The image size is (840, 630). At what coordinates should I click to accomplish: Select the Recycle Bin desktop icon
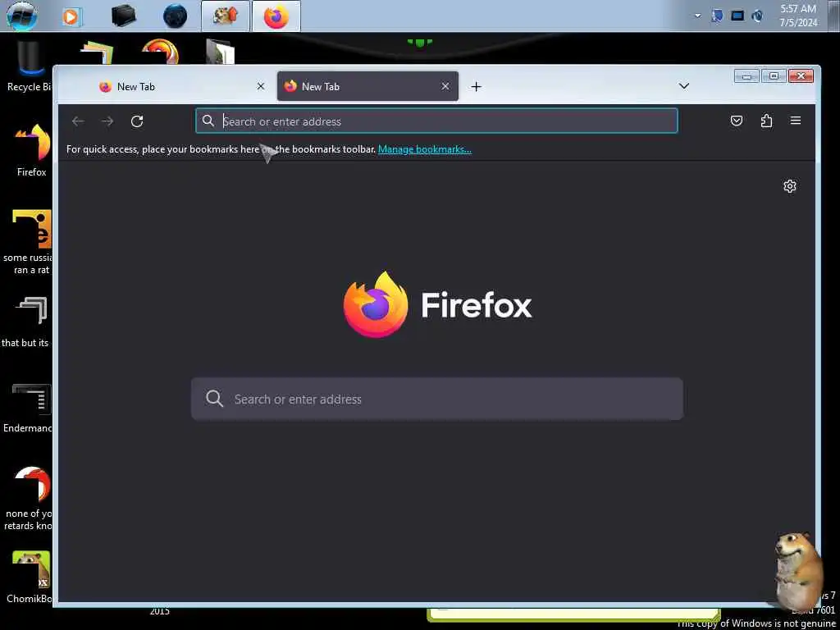(x=29, y=67)
